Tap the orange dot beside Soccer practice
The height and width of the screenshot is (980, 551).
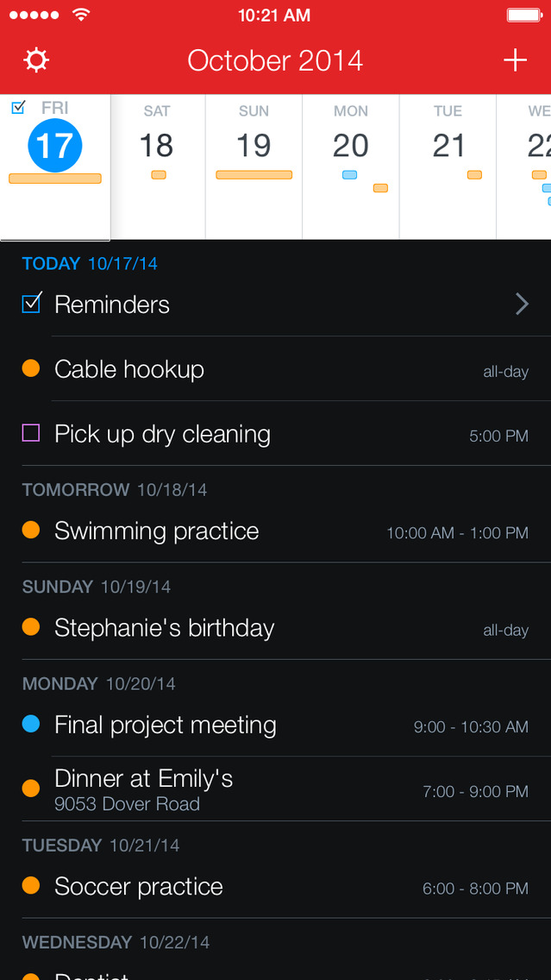click(31, 886)
